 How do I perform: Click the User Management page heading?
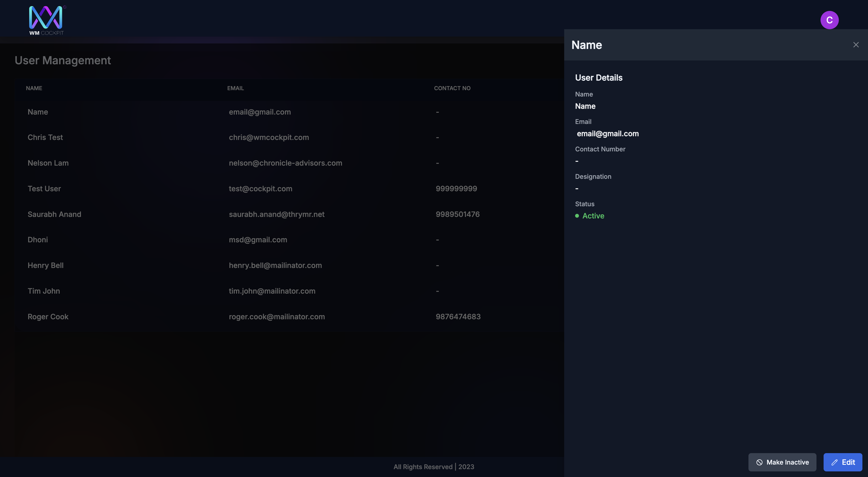(x=63, y=60)
